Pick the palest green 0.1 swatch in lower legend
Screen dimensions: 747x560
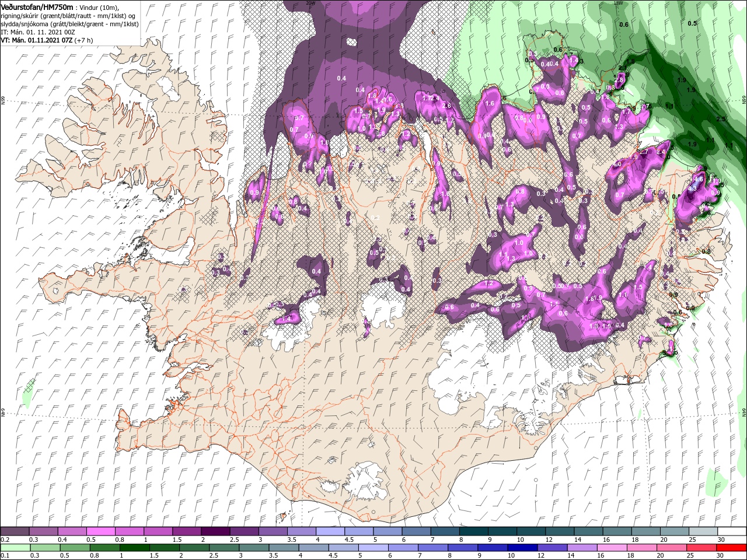pyautogui.click(x=15, y=548)
